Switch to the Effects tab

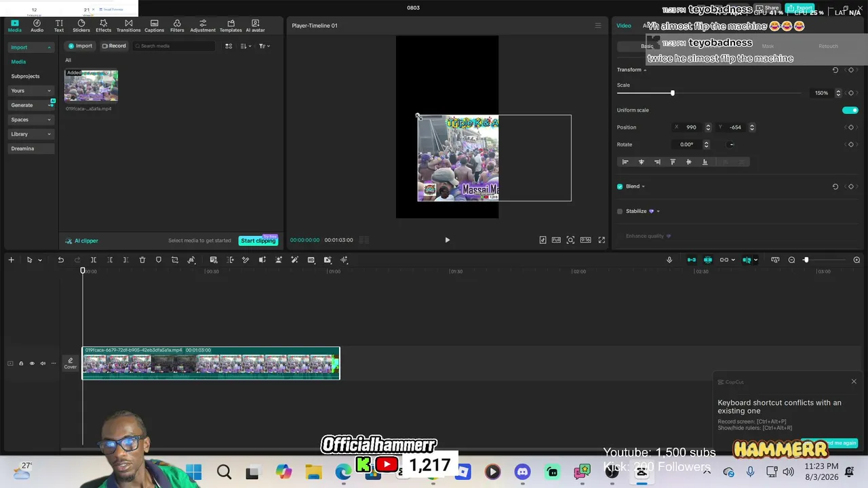coord(104,26)
